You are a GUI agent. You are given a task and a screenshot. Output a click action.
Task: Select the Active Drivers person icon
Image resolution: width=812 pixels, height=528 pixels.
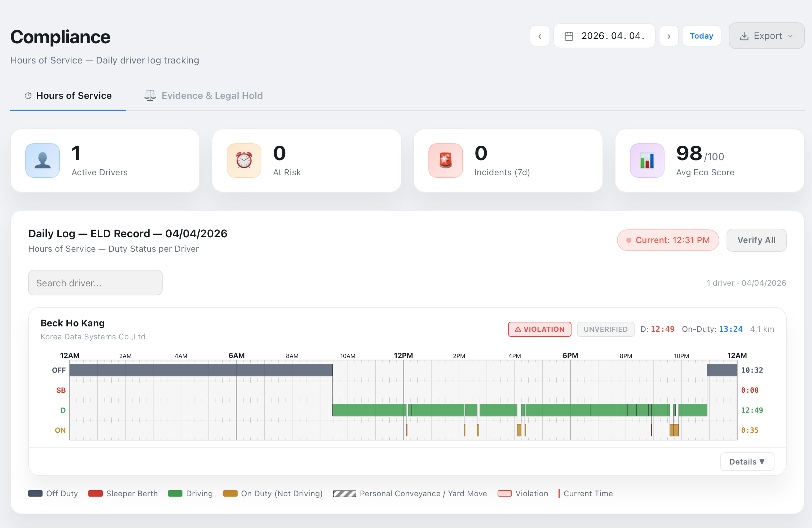(x=42, y=160)
